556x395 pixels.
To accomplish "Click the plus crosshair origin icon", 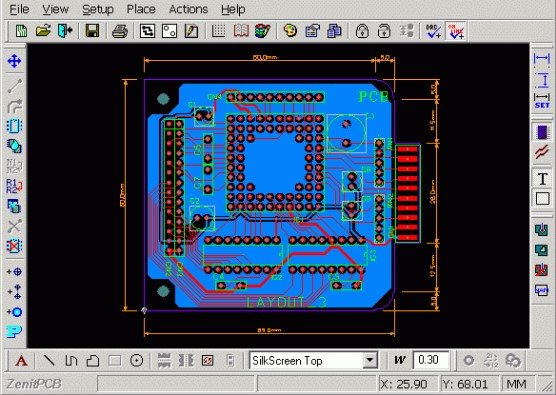I will [14, 272].
